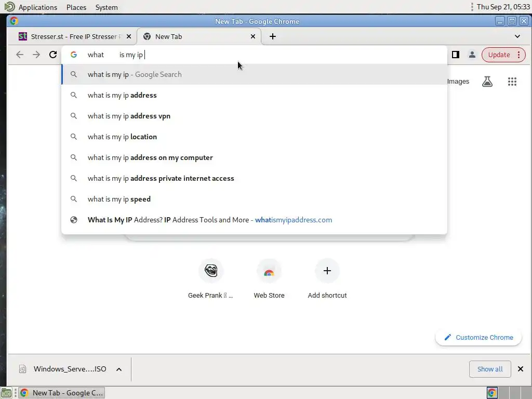Screen dimensions: 532x399
Task: Open a new tab with plus icon
Action: point(272,36)
